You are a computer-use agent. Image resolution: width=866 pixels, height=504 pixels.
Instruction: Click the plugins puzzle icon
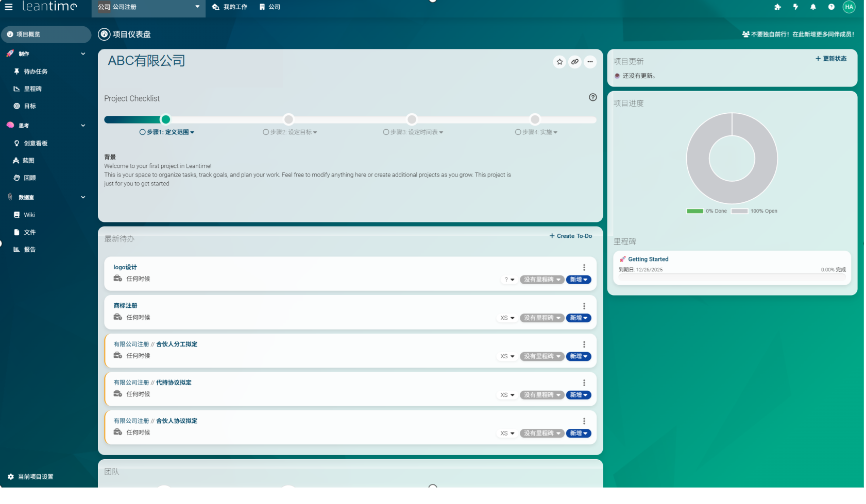click(x=777, y=7)
